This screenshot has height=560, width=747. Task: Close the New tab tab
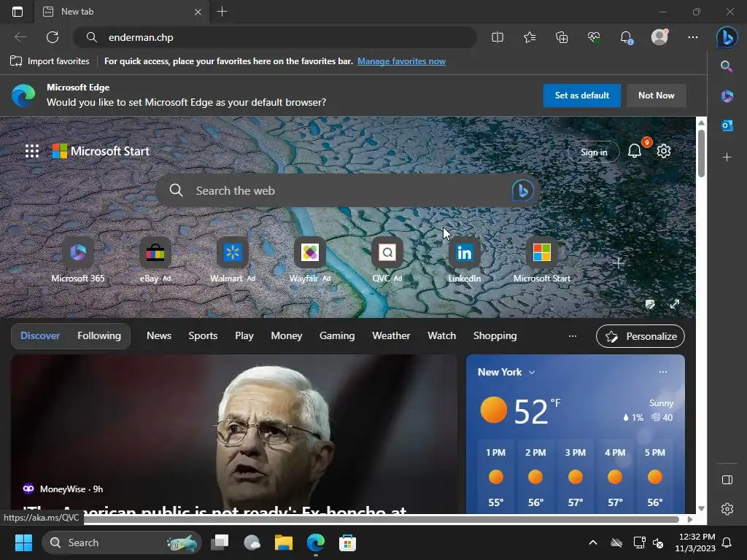pos(198,12)
